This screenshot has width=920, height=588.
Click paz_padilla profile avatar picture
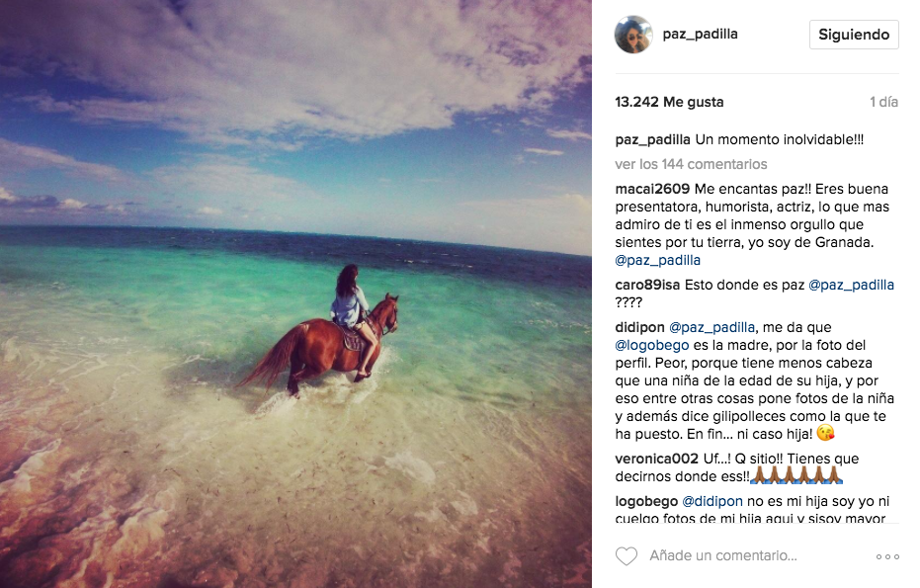(x=633, y=35)
